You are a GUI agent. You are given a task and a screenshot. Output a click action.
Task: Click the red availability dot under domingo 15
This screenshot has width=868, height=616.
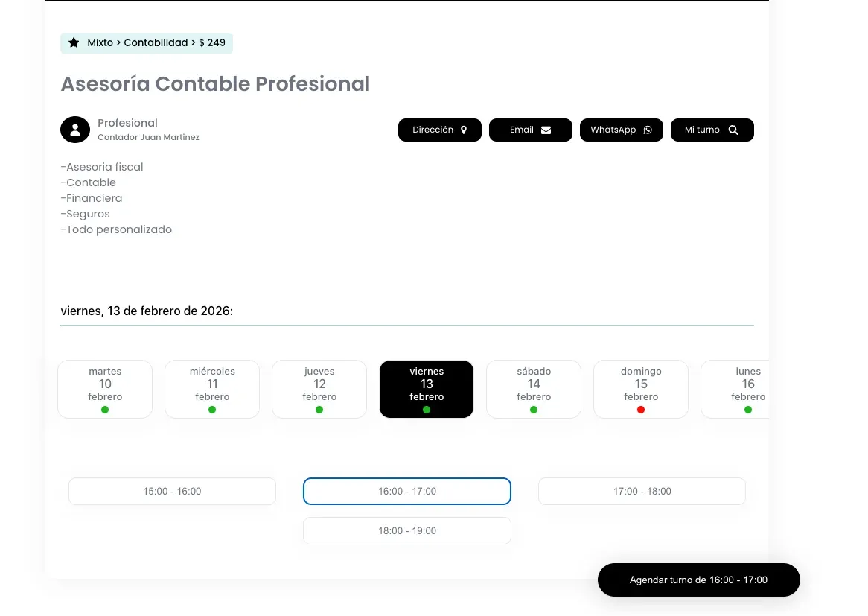[641, 409]
